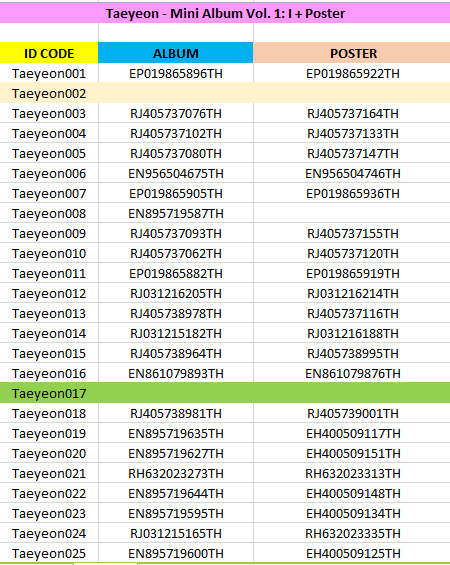
Task: Select cell Taeyeon001
Action: (x=49, y=74)
